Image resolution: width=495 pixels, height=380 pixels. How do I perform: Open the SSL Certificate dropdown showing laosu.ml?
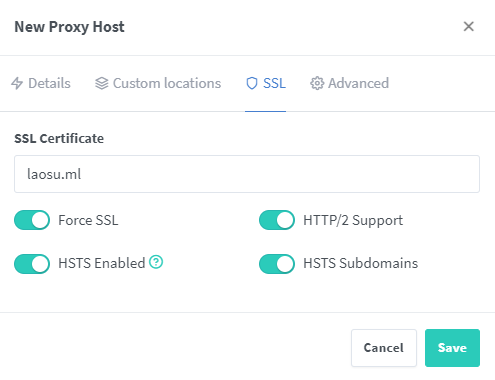coord(247,174)
